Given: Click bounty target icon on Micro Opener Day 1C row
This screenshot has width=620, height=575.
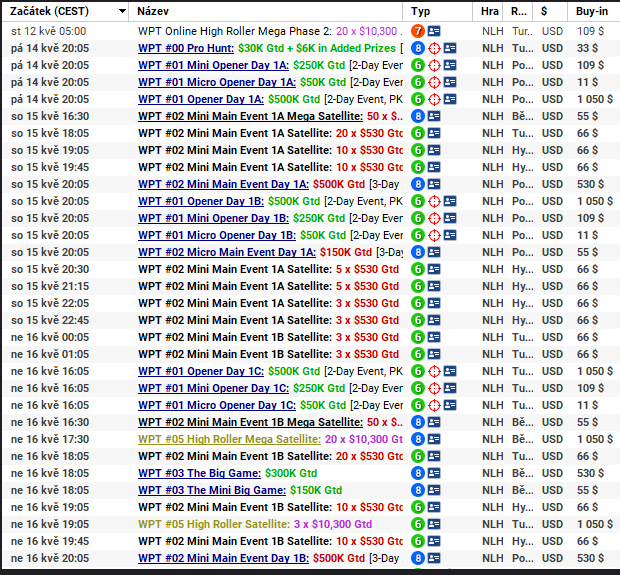Looking at the screenshot, I should (x=434, y=405).
